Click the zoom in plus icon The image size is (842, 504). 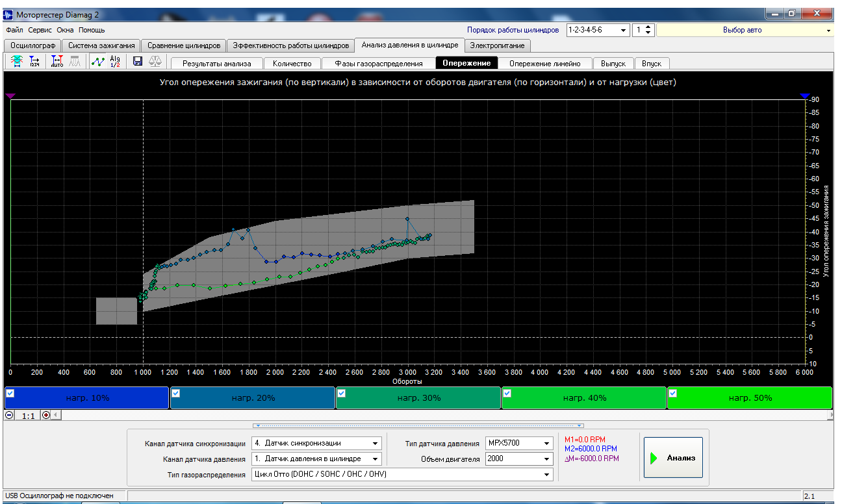point(46,415)
